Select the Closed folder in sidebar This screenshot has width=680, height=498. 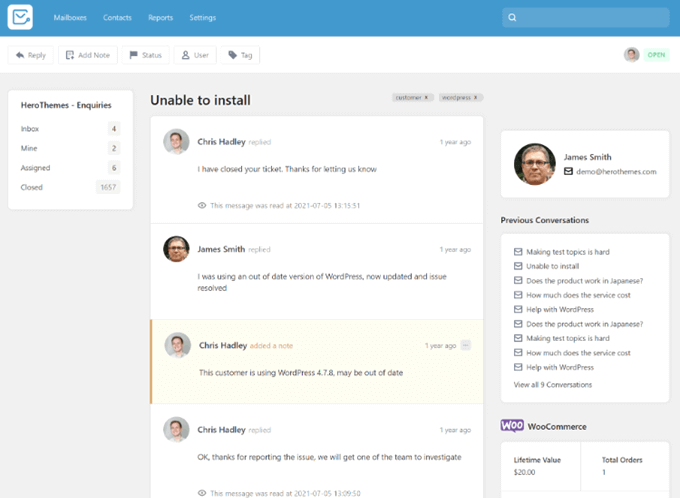(x=32, y=187)
